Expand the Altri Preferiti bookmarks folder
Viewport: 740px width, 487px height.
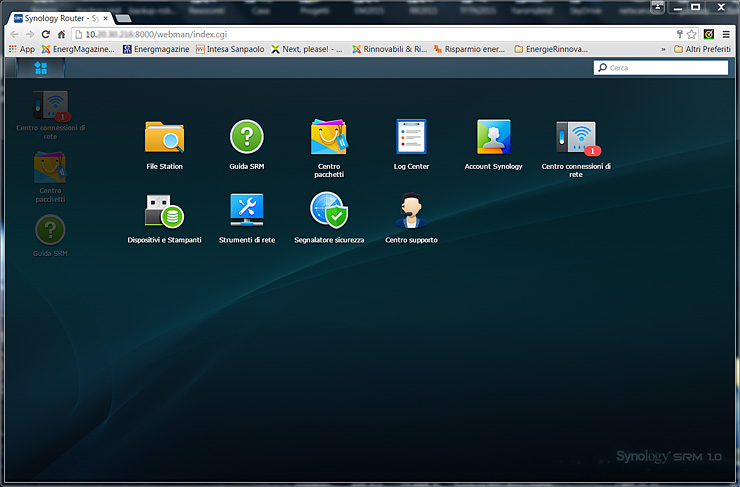[x=701, y=48]
